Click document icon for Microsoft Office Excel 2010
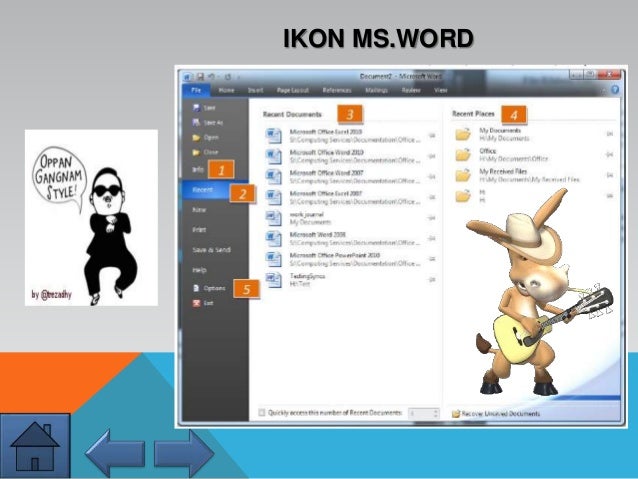This screenshot has width=638, height=479. coord(273,136)
